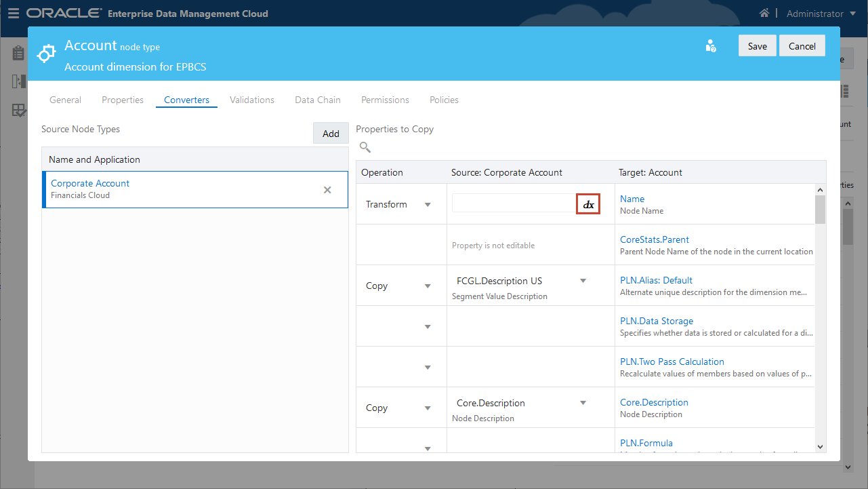Viewport: 868px width, 489px height.
Task: Open the hamburger navigation menu
Action: coord(14,12)
